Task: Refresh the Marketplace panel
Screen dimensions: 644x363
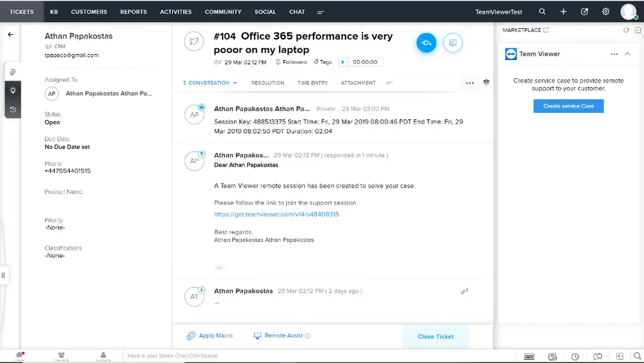Action: 626,30
